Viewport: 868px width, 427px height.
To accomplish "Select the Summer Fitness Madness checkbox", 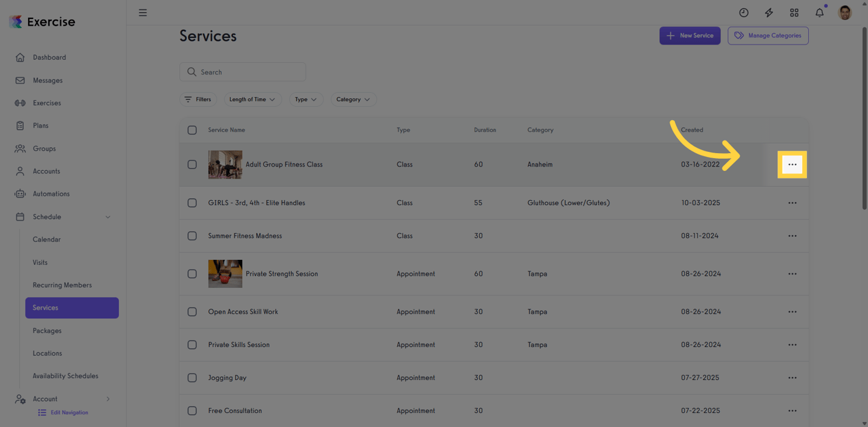I will pos(192,236).
